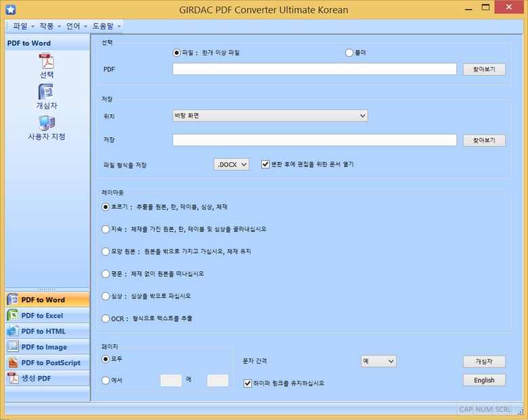Viewport: 528px width, 420px height.
Task: Click the window resize grip
Action: tap(521, 412)
